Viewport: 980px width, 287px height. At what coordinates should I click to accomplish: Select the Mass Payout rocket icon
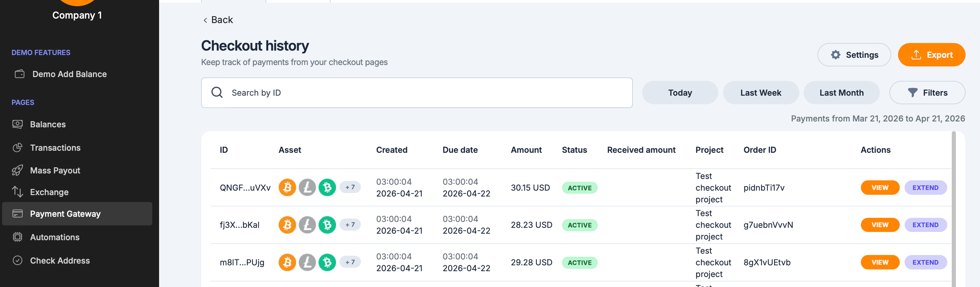click(18, 170)
